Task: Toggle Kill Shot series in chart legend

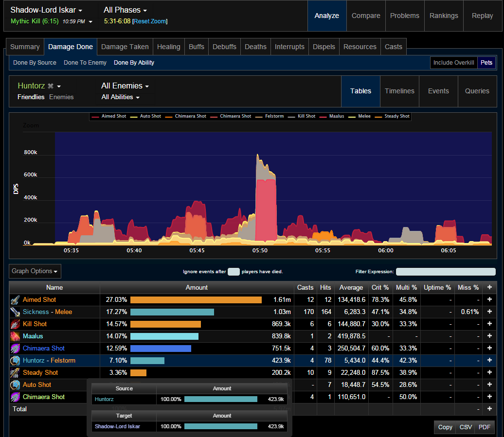Action: click(302, 116)
